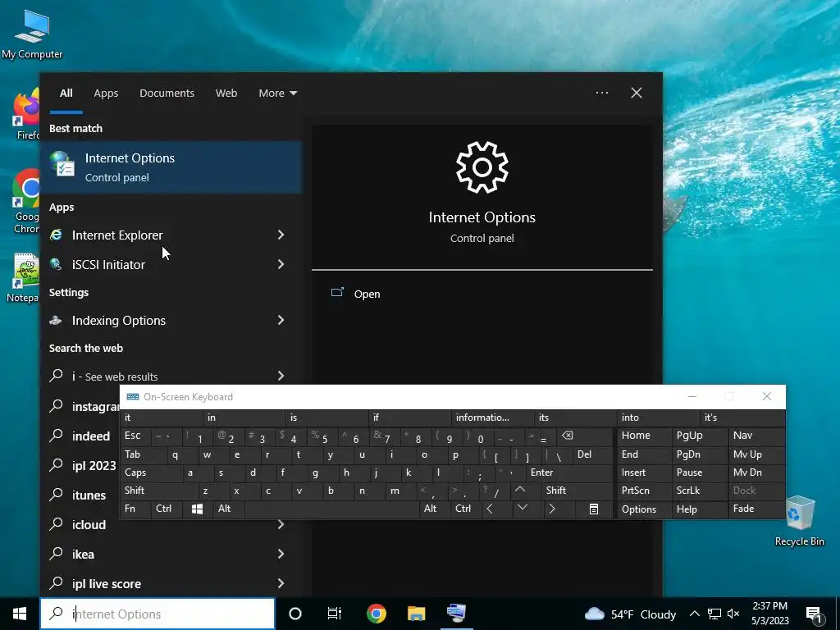The width and height of the screenshot is (840, 630).
Task: Show hidden system tray icons
Action: click(694, 614)
